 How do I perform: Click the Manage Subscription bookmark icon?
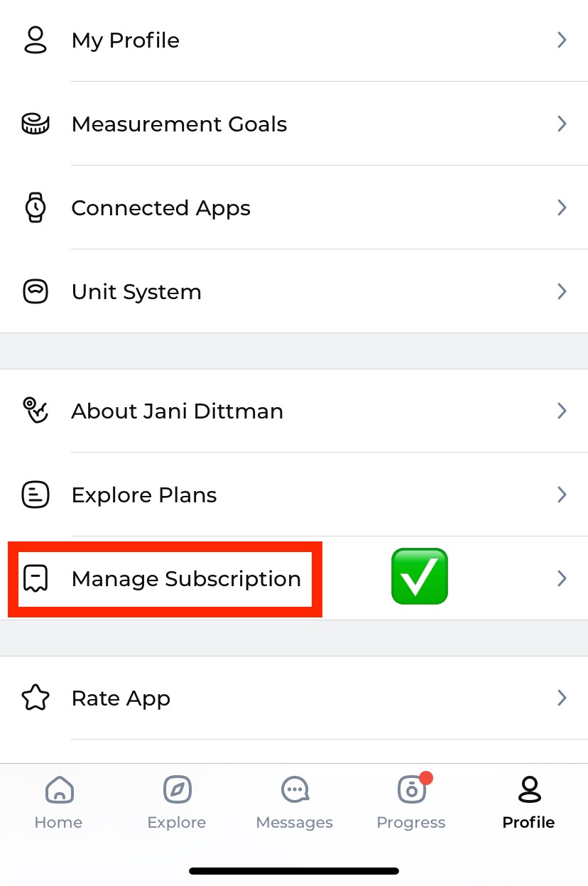coord(35,578)
